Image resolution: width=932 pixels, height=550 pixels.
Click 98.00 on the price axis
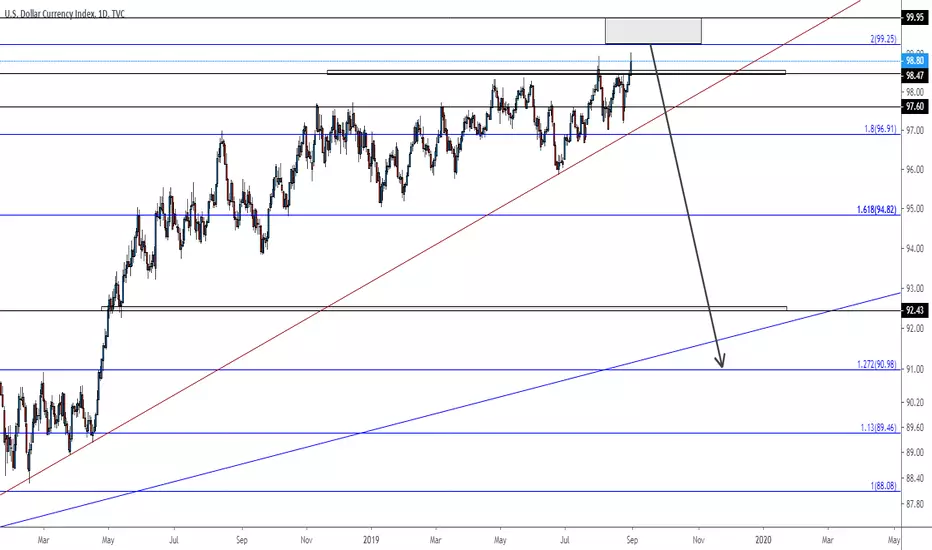click(x=914, y=92)
